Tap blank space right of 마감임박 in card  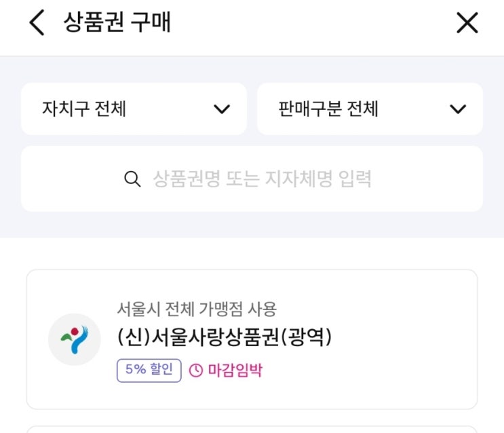click(x=366, y=371)
